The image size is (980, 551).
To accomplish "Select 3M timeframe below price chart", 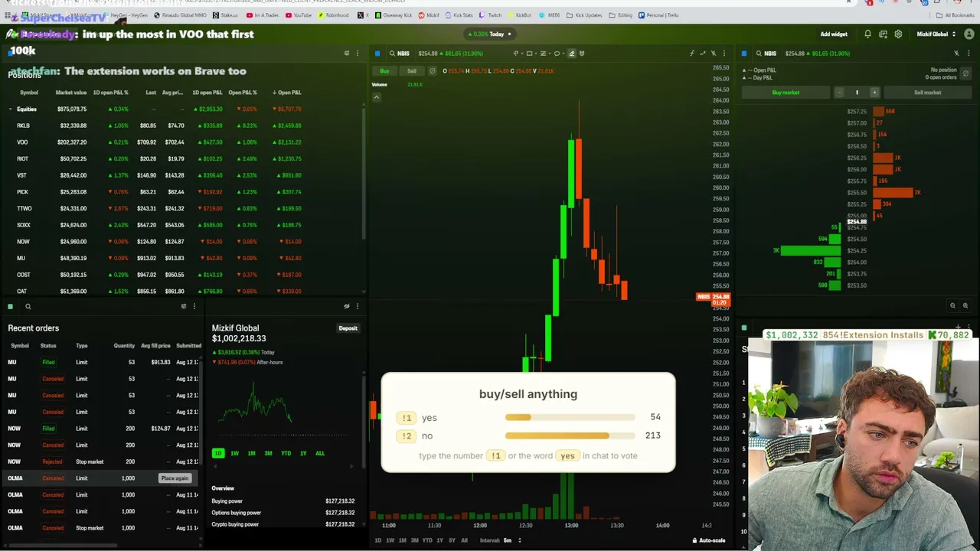I will pyautogui.click(x=414, y=540).
